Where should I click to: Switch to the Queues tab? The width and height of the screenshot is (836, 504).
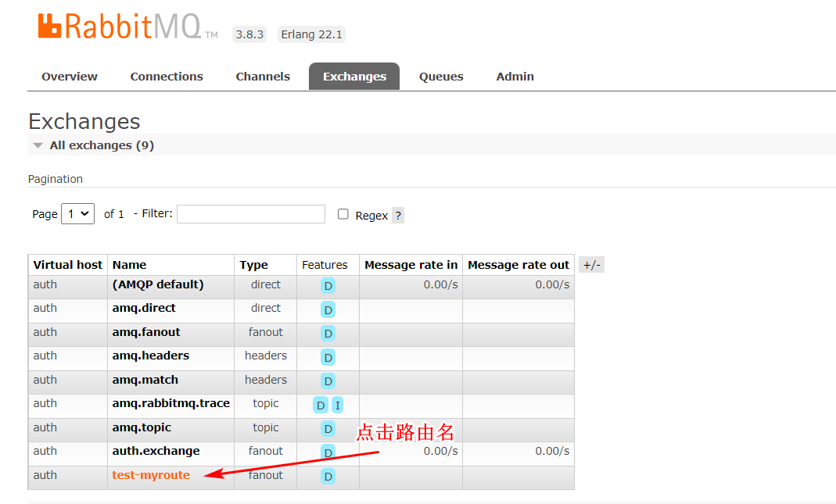coord(441,77)
